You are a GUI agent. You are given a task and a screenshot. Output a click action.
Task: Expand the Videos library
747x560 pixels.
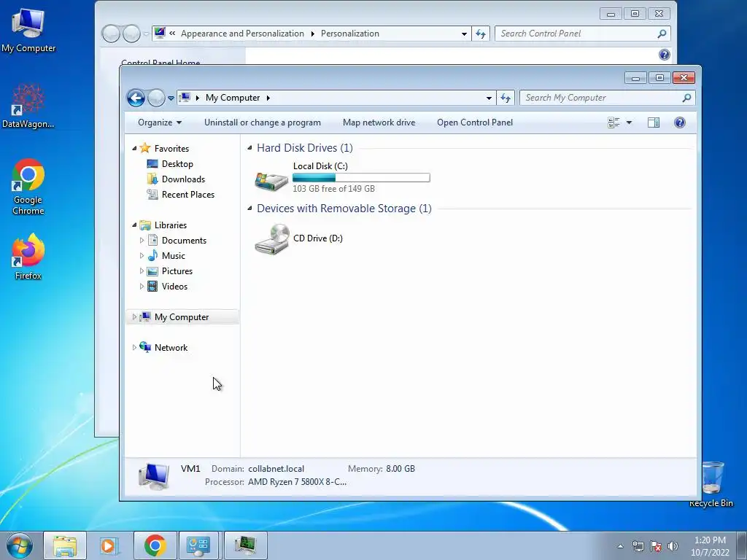pyautogui.click(x=142, y=286)
